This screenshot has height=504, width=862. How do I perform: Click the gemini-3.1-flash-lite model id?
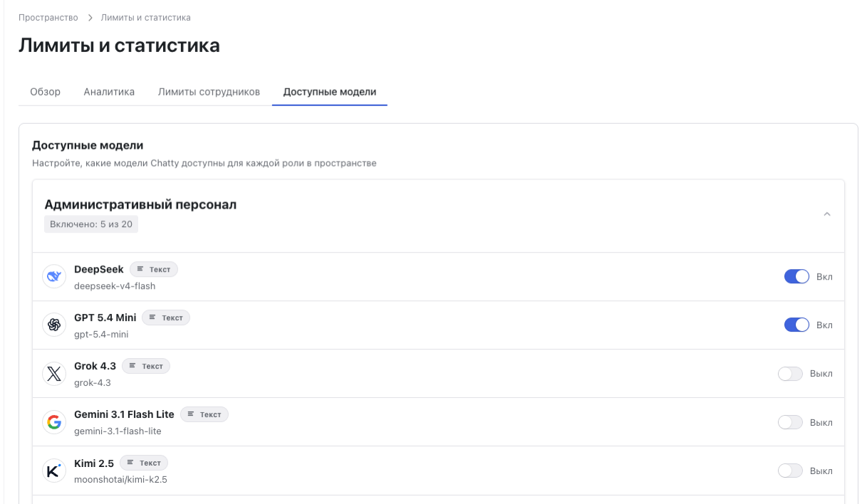click(118, 431)
